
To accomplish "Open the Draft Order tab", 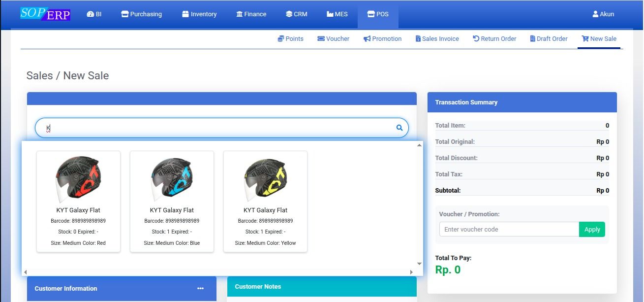I will 549,38.
